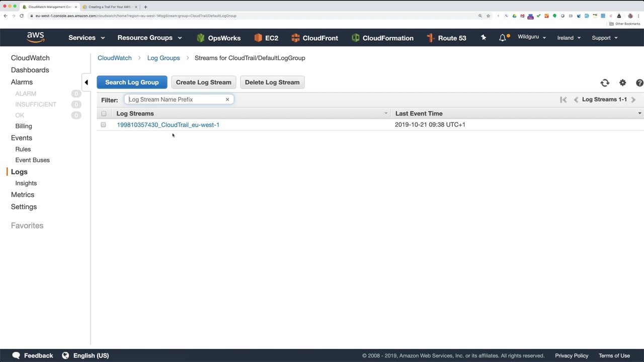Viewport: 644px width, 362px height.
Task: Open Logs in the sidebar
Action: (19, 172)
